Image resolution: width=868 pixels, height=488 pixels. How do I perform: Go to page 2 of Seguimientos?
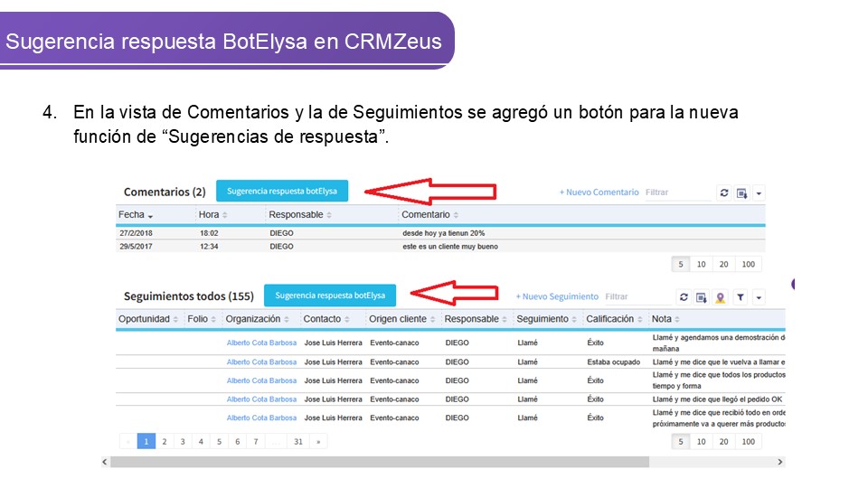point(164,442)
